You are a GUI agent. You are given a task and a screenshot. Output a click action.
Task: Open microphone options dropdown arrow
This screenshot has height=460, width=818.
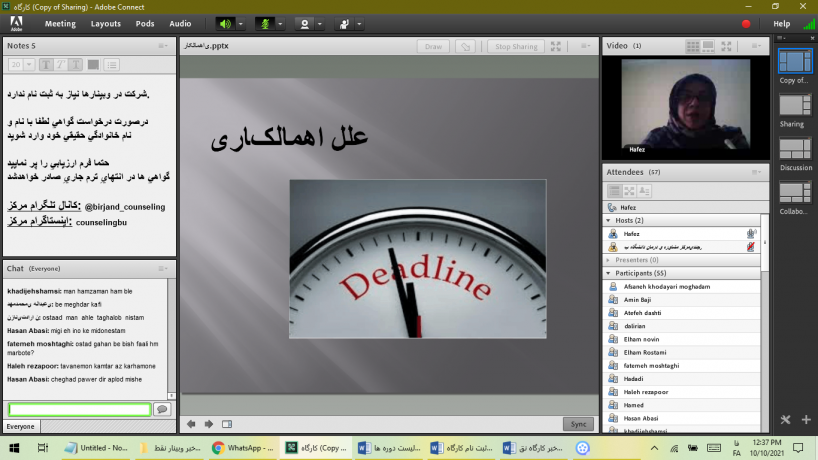click(280, 24)
